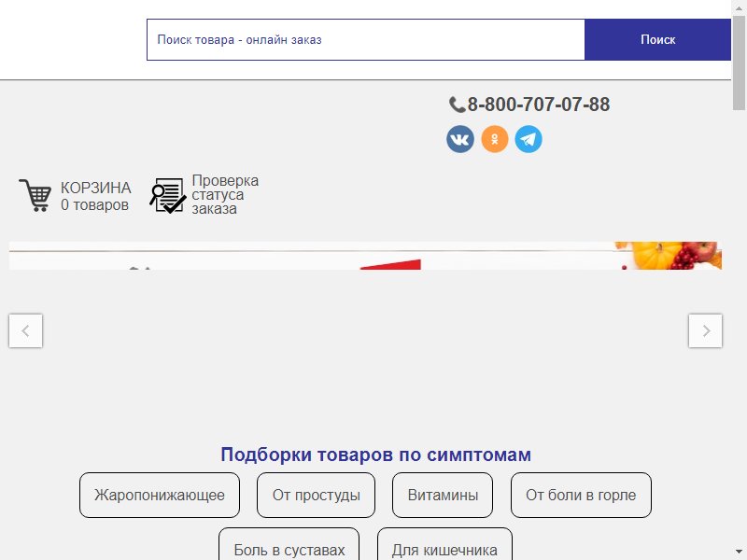Select the От простуды category

[316, 496]
